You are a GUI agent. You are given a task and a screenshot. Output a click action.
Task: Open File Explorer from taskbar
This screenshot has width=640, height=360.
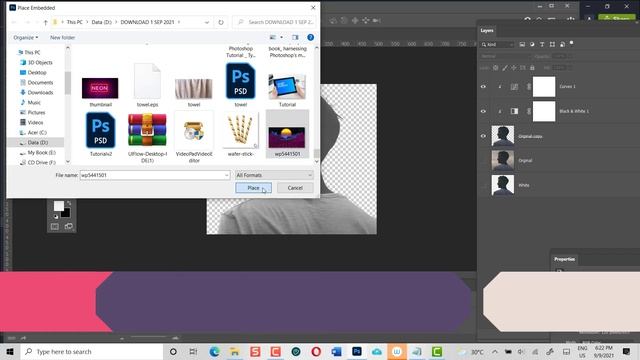pyautogui.click(x=235, y=351)
